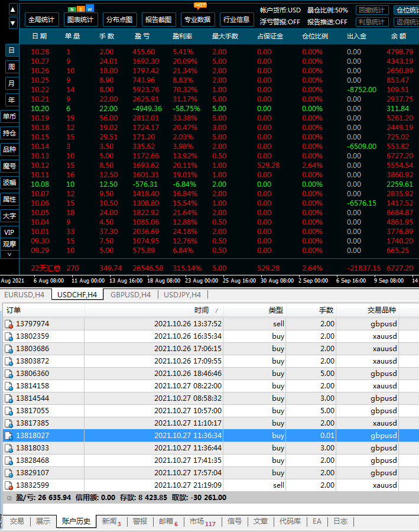Screen dimensions: 419x532
Task: Toggle 报告推送 OFF setting
Action: 327,22
